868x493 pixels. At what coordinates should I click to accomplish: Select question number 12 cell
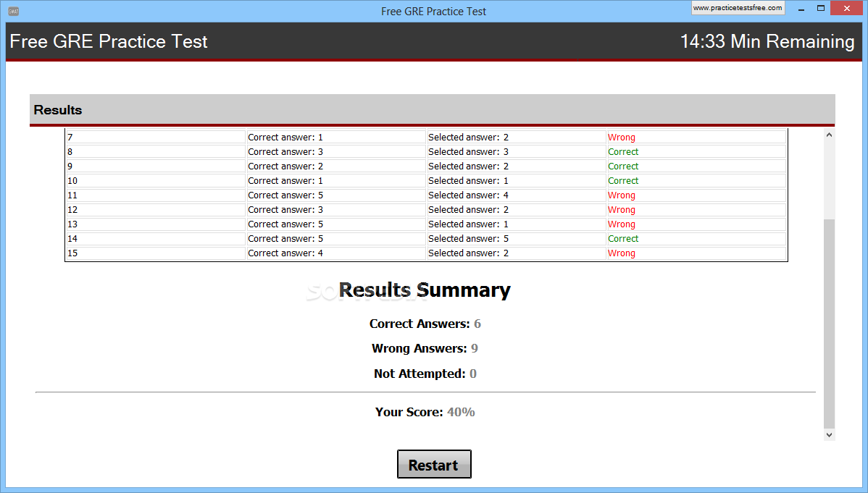pyautogui.click(x=156, y=210)
